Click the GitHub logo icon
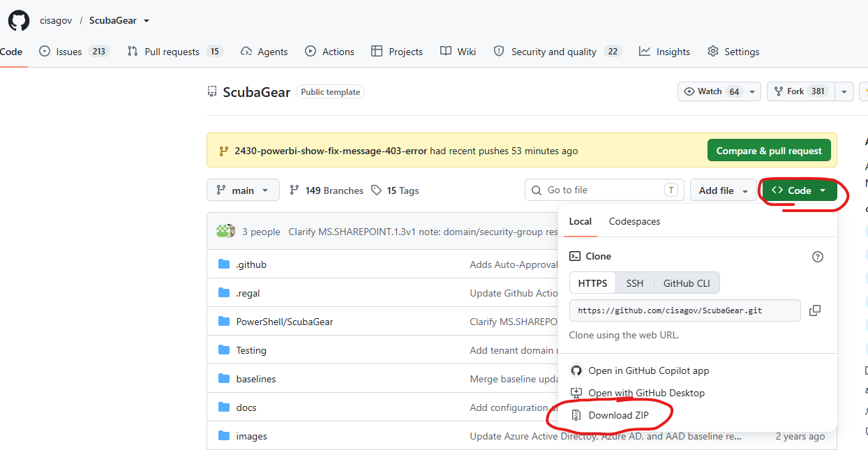 (x=19, y=21)
